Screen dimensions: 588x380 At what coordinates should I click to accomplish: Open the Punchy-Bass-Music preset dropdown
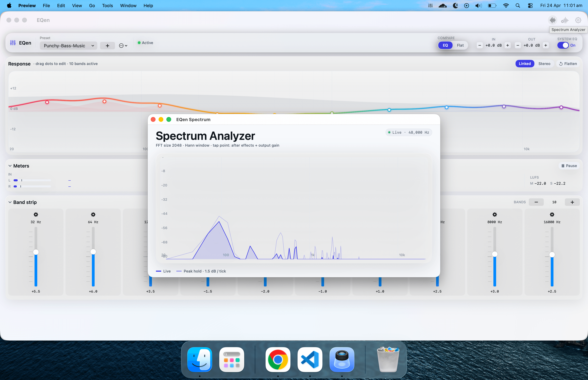68,46
